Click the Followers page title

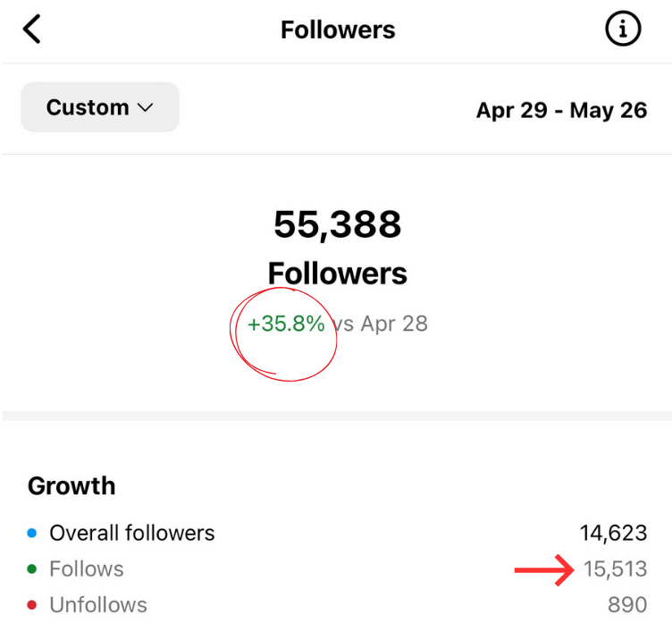[x=338, y=29]
